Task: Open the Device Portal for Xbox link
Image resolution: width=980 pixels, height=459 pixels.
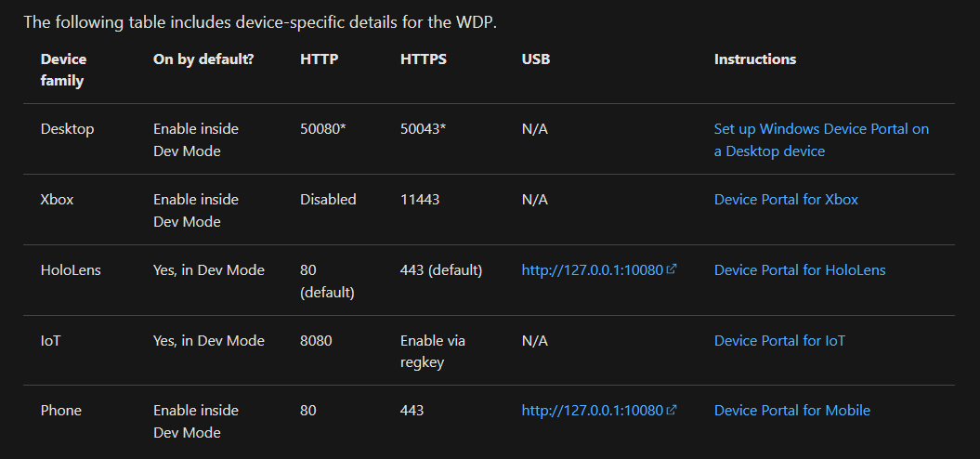Action: 786,200
